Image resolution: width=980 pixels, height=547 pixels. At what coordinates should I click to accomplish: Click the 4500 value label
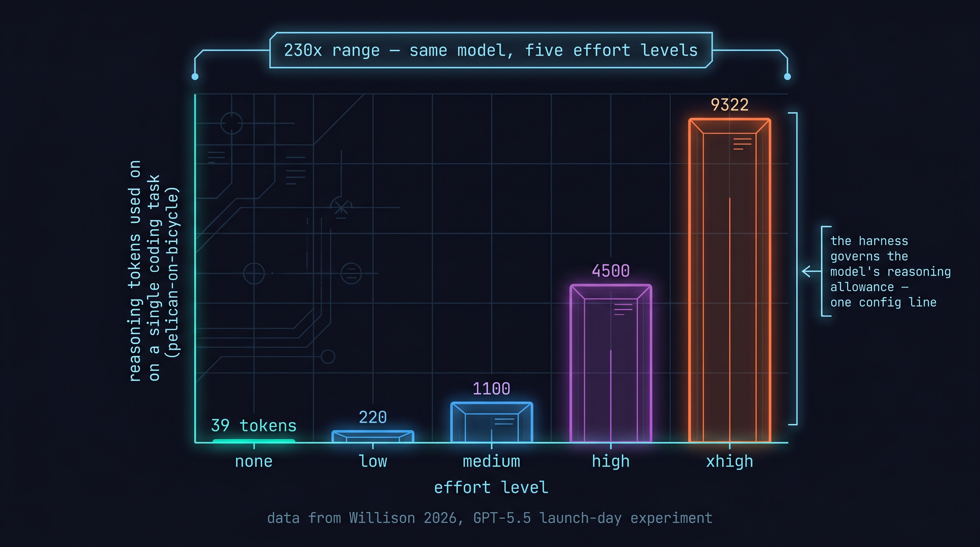pos(611,271)
